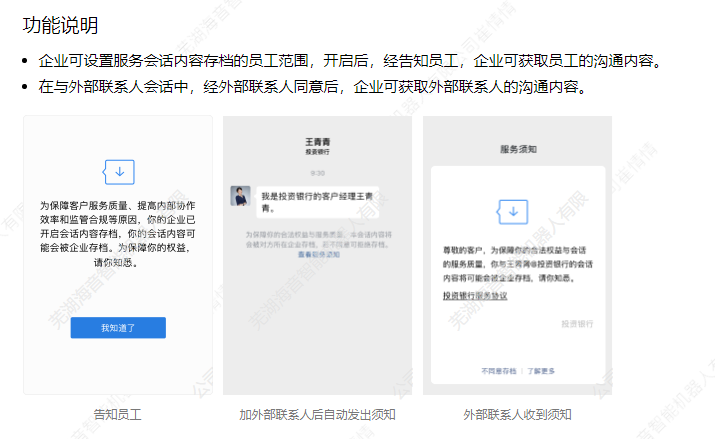Open the 查看服务须知 link in the chat
The image size is (715, 439).
[x=318, y=255]
